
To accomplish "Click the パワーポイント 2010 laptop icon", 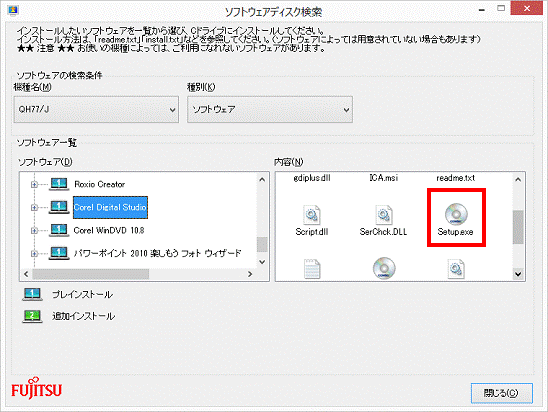I will click(x=59, y=253).
